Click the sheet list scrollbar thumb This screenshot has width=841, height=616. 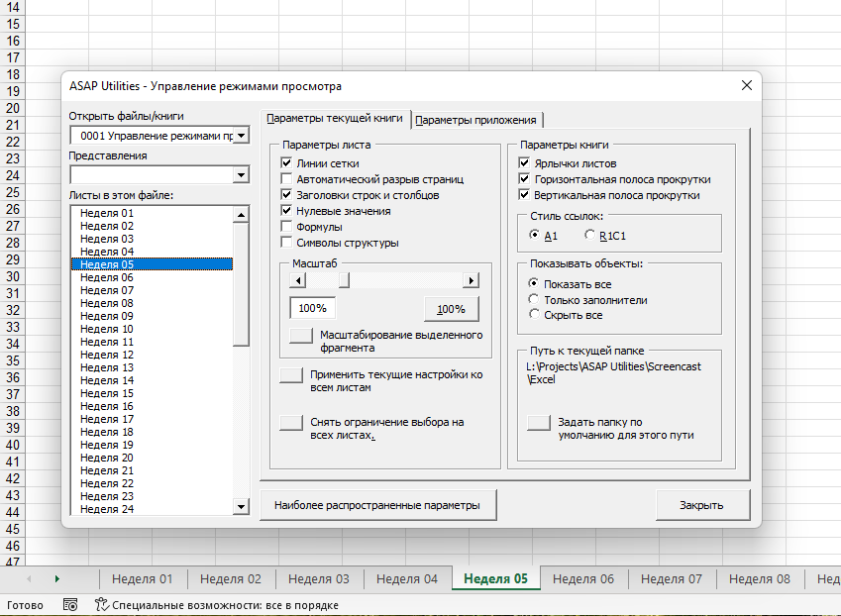pos(242,284)
